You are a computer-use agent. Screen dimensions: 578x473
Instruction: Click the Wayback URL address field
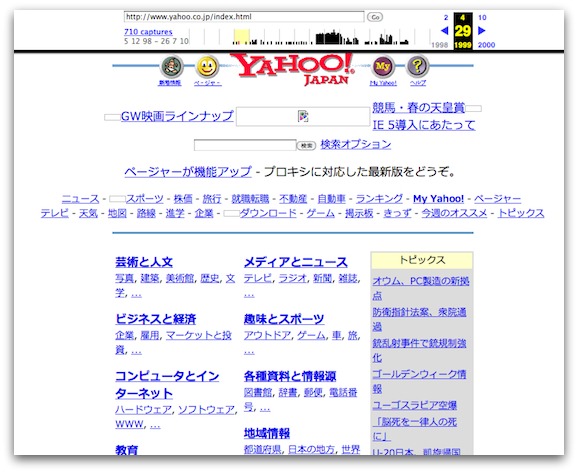(244, 17)
